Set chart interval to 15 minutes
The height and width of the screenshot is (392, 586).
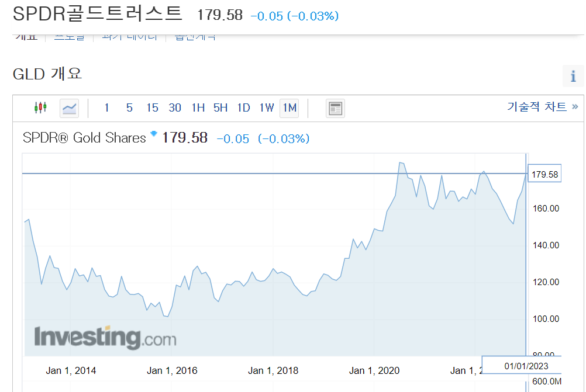coord(152,108)
